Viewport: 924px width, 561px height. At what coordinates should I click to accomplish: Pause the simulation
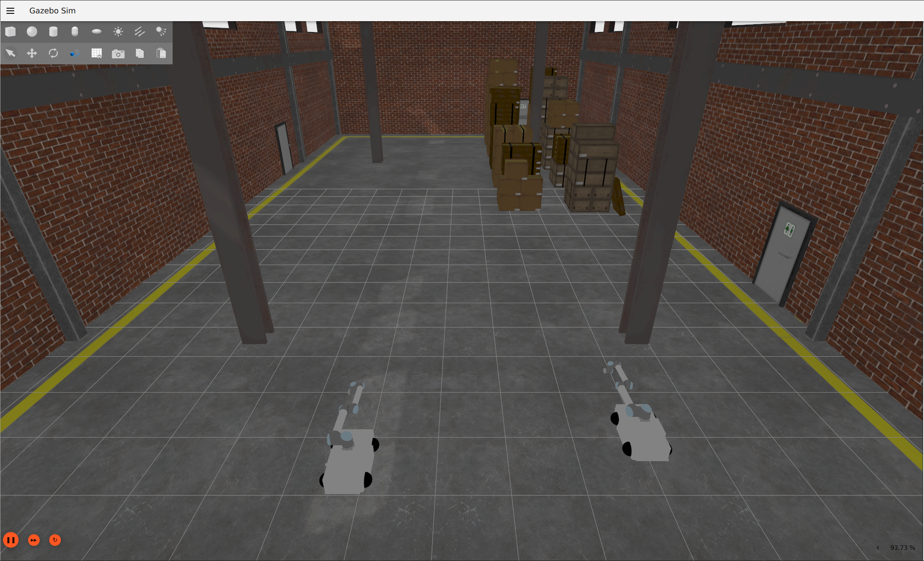[x=11, y=540]
